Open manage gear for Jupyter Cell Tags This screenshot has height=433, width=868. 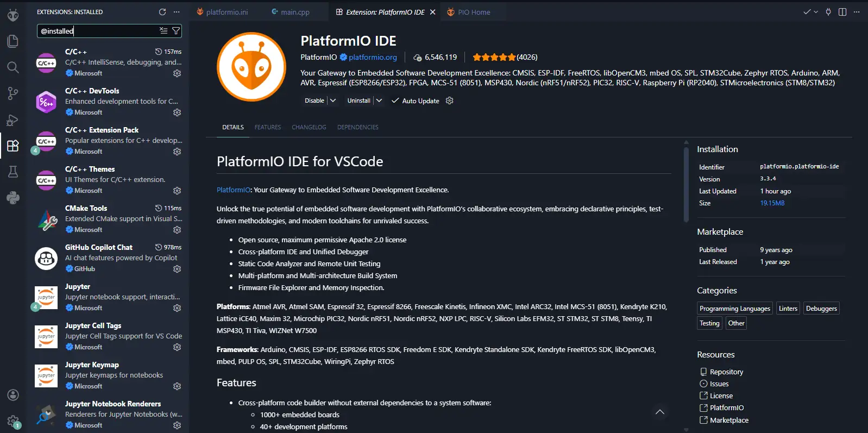pos(177,347)
